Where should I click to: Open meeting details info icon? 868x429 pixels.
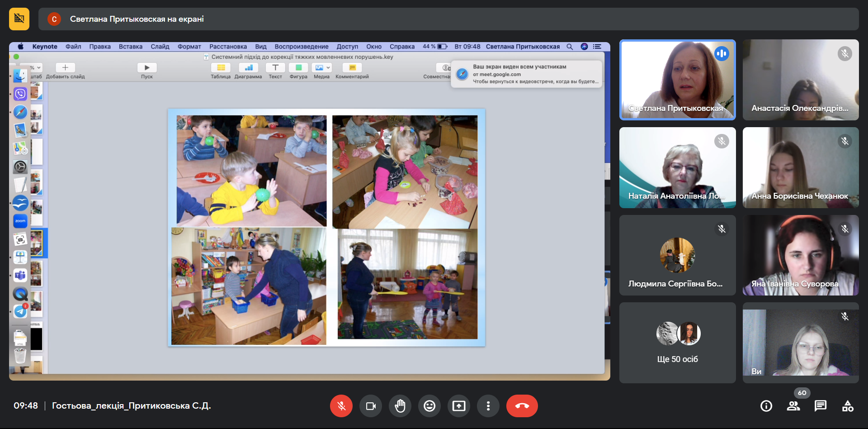point(766,406)
